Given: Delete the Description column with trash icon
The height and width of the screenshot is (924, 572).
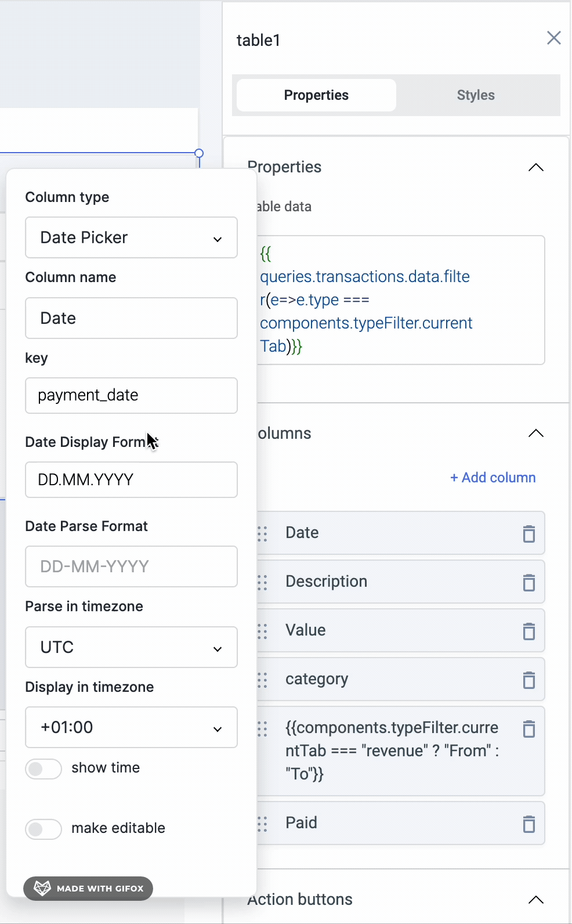Looking at the screenshot, I should tap(528, 582).
